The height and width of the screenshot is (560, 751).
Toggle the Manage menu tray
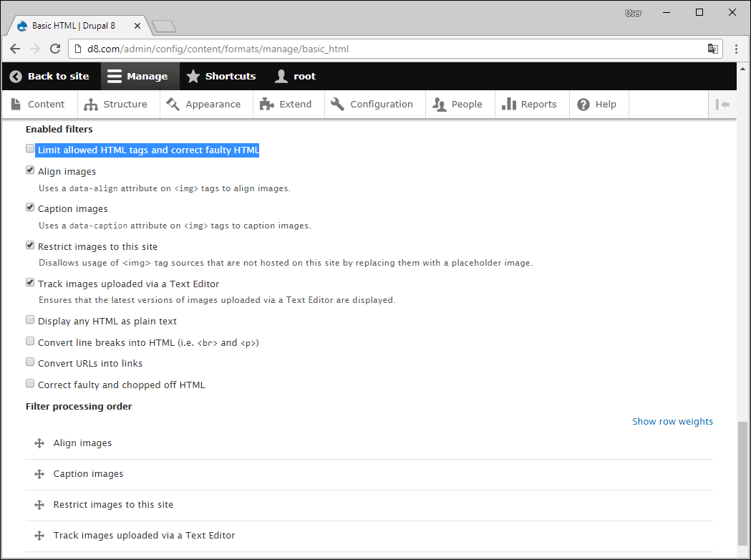[x=137, y=77]
